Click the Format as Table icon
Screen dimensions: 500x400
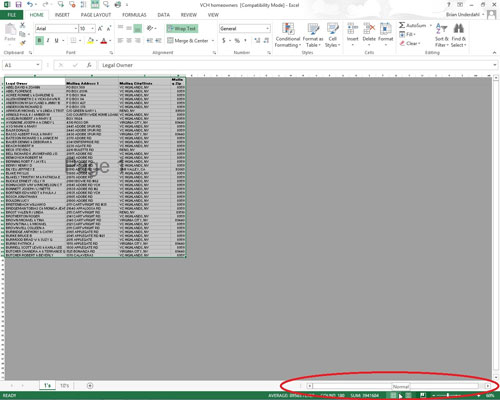pos(313,29)
